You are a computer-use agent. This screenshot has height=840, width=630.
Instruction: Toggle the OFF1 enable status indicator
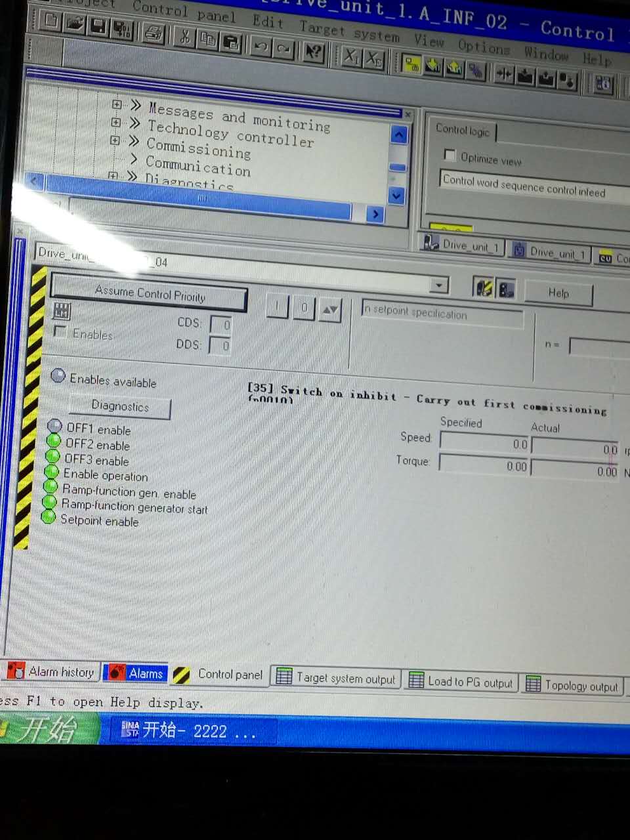55,426
